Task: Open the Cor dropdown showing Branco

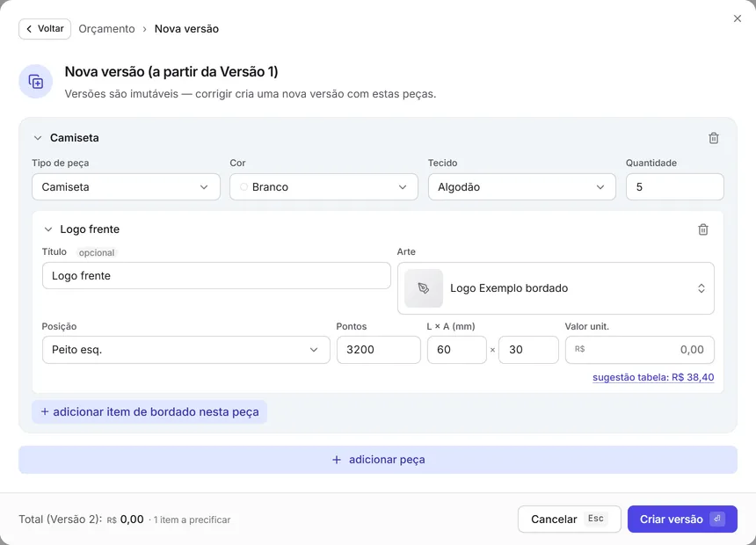Action: 323,187
